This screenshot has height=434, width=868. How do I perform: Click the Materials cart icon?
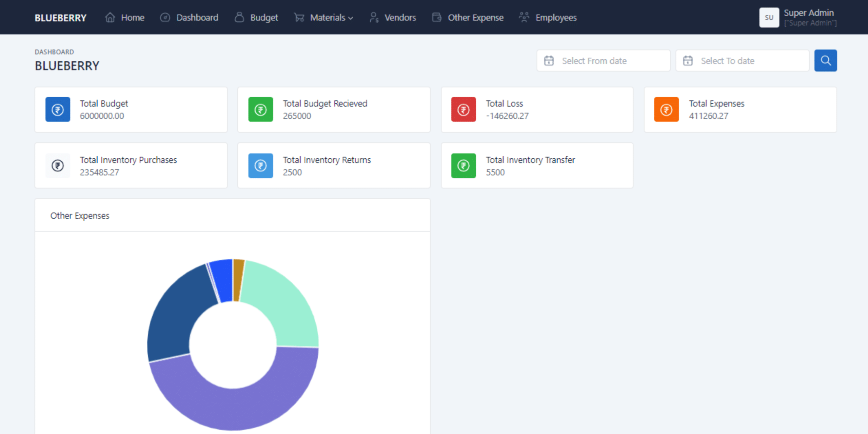[299, 17]
